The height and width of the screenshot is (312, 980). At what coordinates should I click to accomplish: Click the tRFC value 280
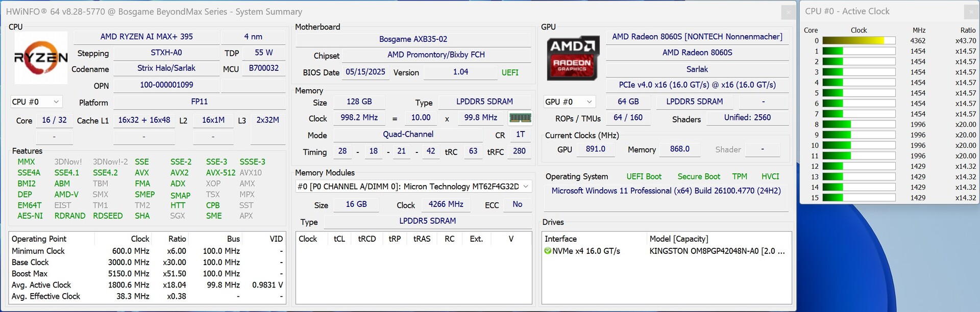(x=519, y=151)
